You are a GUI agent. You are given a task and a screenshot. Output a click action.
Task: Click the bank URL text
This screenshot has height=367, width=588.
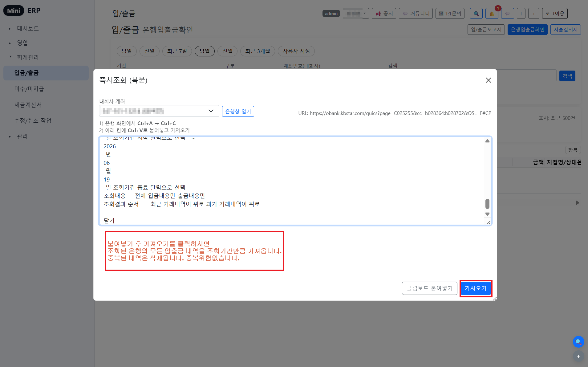point(395,113)
